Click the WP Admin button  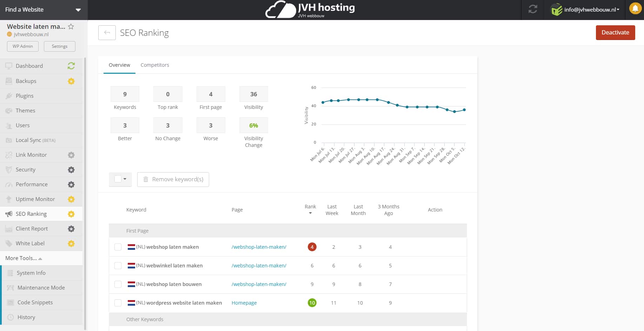tap(23, 46)
